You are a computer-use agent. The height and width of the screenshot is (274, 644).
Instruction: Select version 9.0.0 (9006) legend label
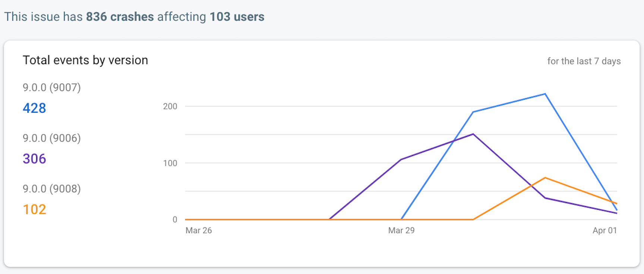point(52,138)
